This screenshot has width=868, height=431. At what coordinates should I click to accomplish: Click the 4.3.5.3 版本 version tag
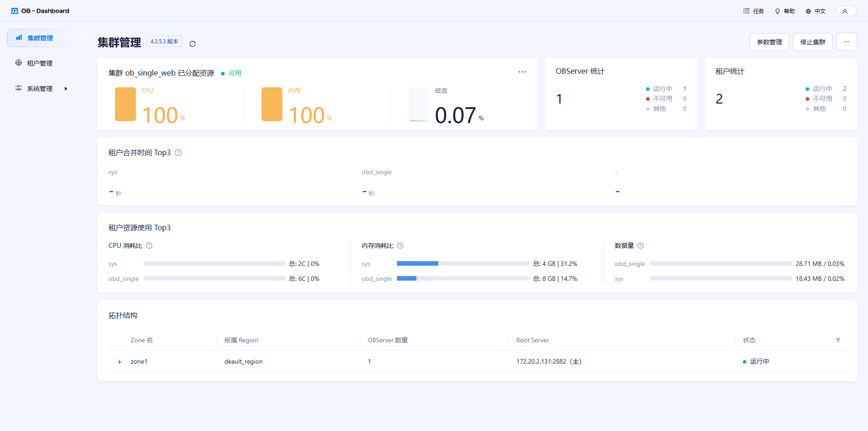pyautogui.click(x=164, y=41)
